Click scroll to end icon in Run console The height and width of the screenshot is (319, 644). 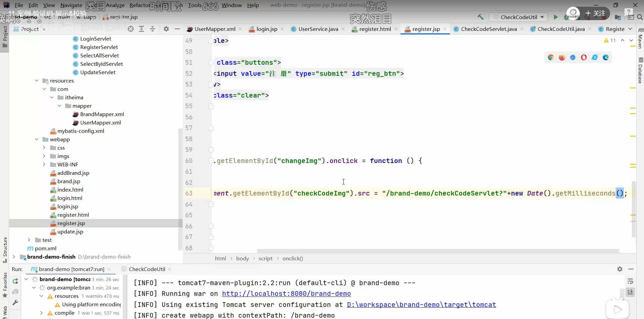click(630, 292)
